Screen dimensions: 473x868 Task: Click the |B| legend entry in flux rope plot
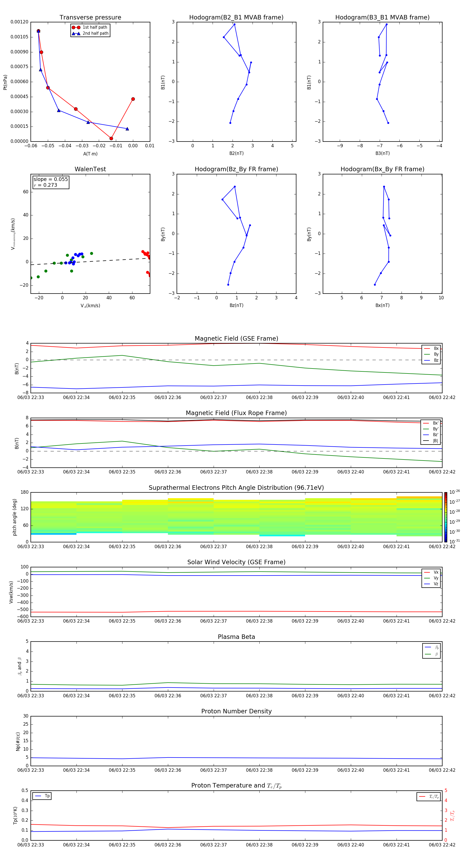431,441
